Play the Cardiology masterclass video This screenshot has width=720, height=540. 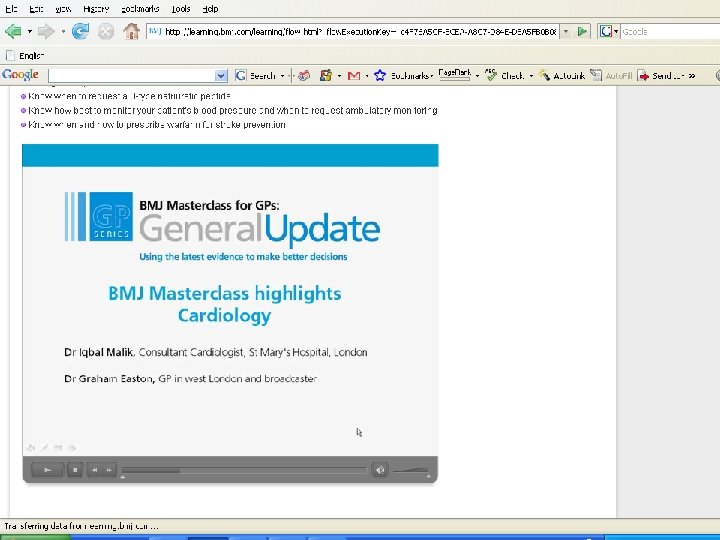47,470
